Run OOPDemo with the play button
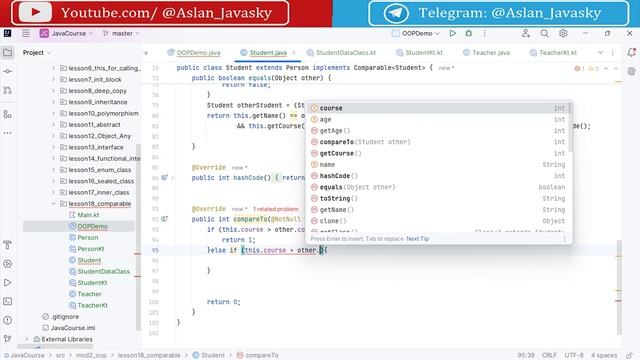This screenshot has width=640, height=360. click(x=453, y=33)
